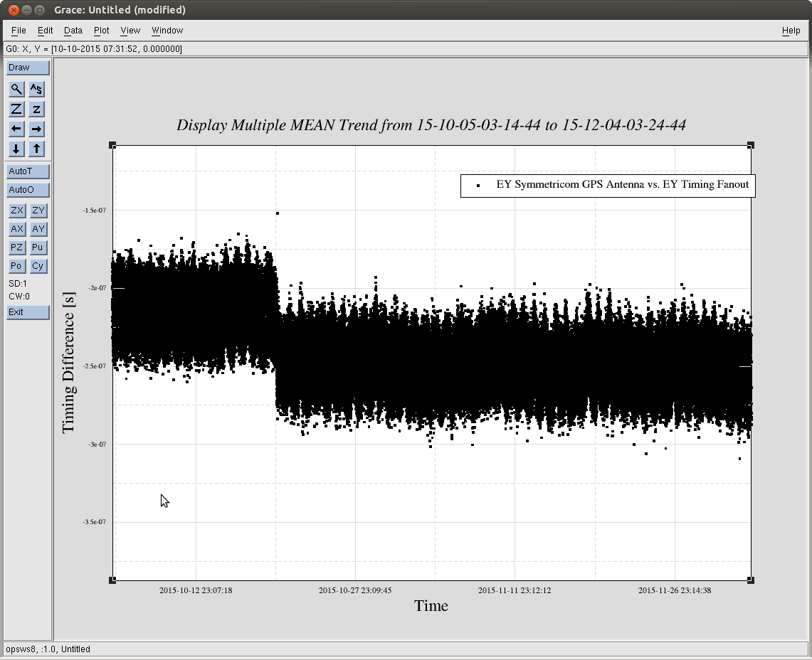Click the AutoO button
812x660 pixels.
point(28,190)
